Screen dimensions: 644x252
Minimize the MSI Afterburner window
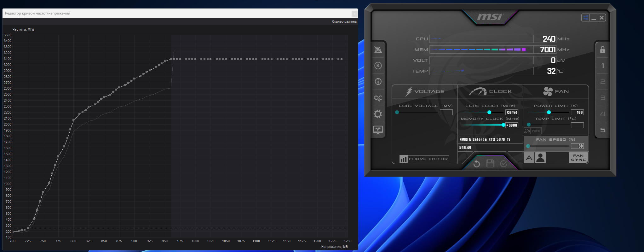coord(594,18)
